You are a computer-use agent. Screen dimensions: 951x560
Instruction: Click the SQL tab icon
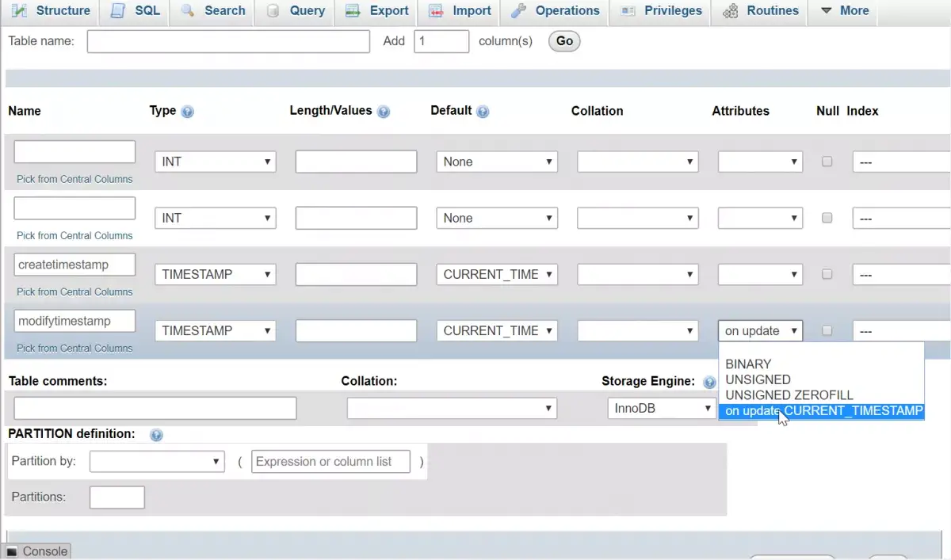click(118, 11)
